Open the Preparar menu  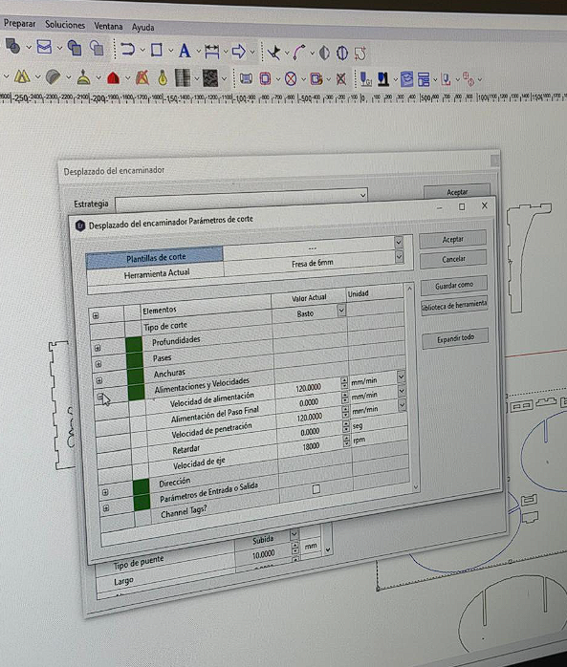[20, 23]
